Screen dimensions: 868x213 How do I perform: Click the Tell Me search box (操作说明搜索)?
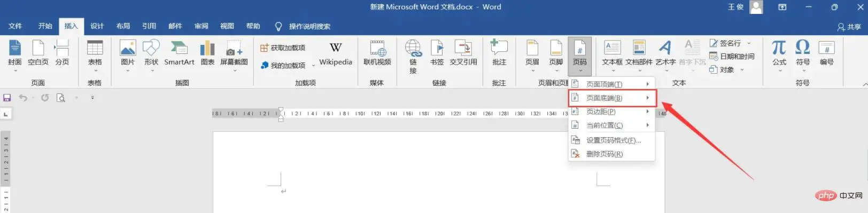(x=303, y=26)
